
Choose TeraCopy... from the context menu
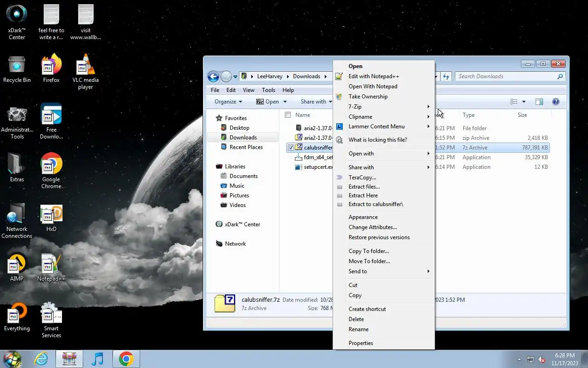[x=384, y=178]
